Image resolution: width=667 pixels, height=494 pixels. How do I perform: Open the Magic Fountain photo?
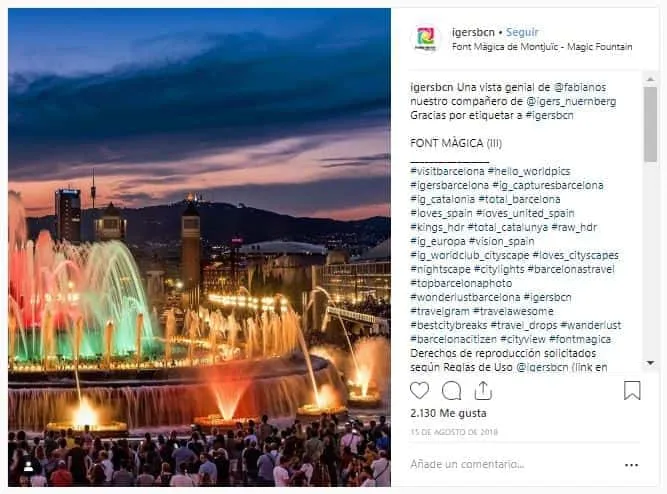199,247
